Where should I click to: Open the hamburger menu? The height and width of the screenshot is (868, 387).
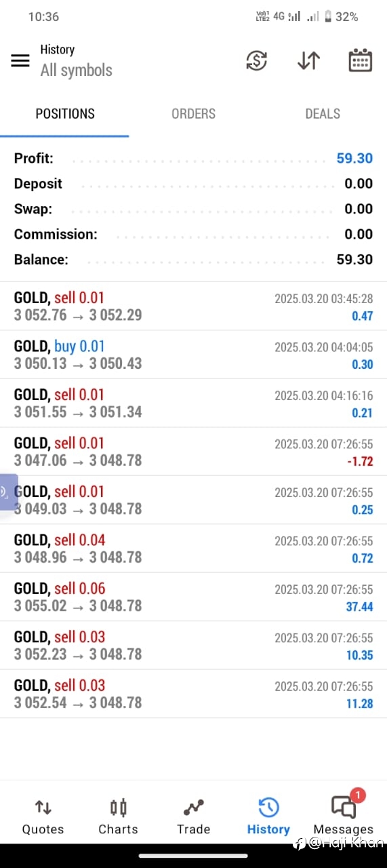point(20,60)
